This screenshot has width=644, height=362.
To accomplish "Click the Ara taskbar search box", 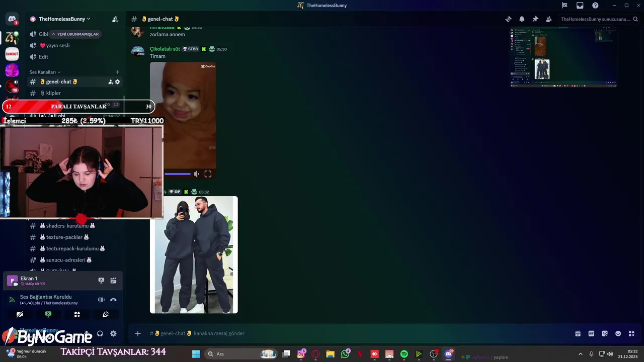I will tap(242, 354).
